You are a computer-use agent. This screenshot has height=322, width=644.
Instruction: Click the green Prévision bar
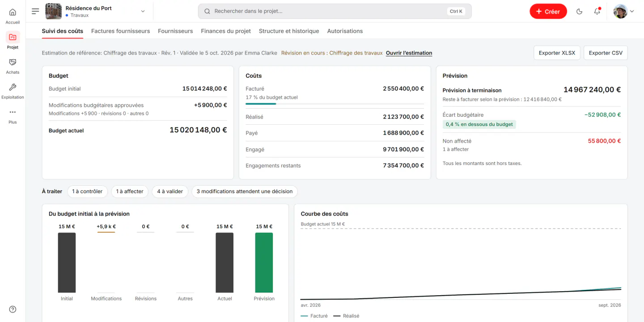(x=264, y=263)
